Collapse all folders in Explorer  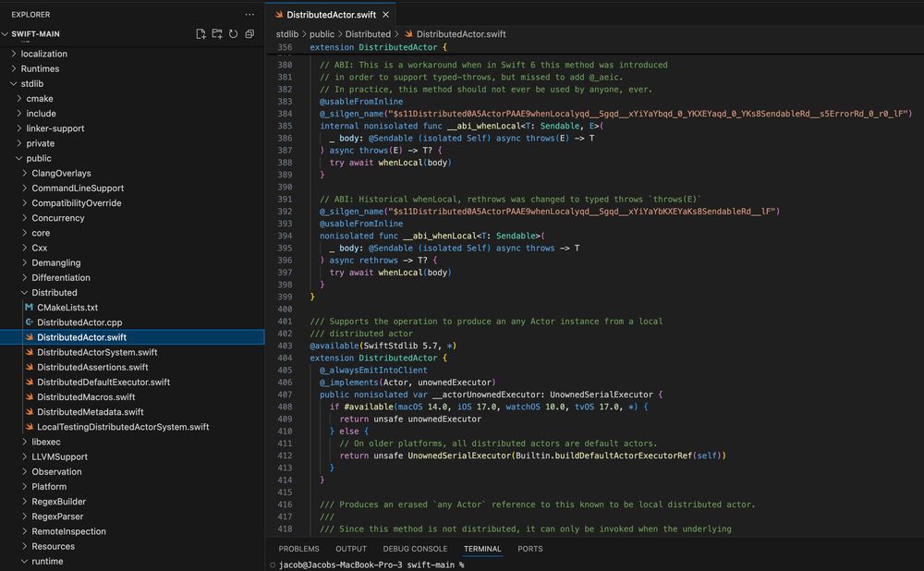pyautogui.click(x=249, y=34)
